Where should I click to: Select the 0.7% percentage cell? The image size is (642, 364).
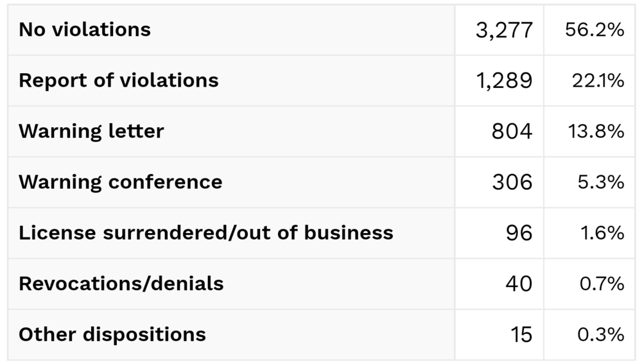[602, 283]
